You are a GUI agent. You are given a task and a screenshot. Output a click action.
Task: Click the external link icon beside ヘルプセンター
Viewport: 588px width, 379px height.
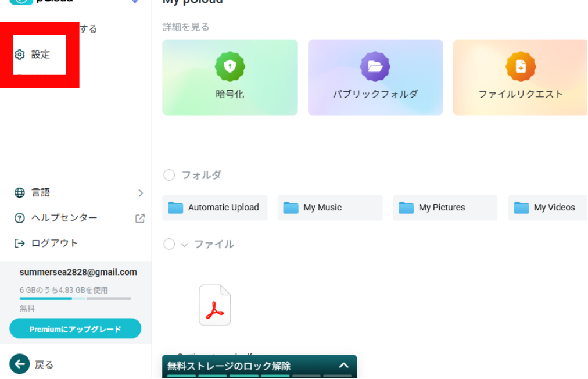click(140, 219)
